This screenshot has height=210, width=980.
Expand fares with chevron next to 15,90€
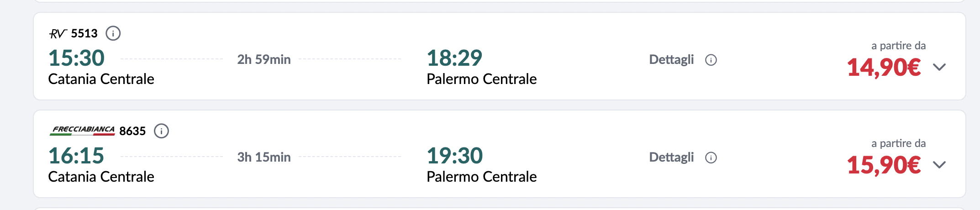tap(939, 165)
